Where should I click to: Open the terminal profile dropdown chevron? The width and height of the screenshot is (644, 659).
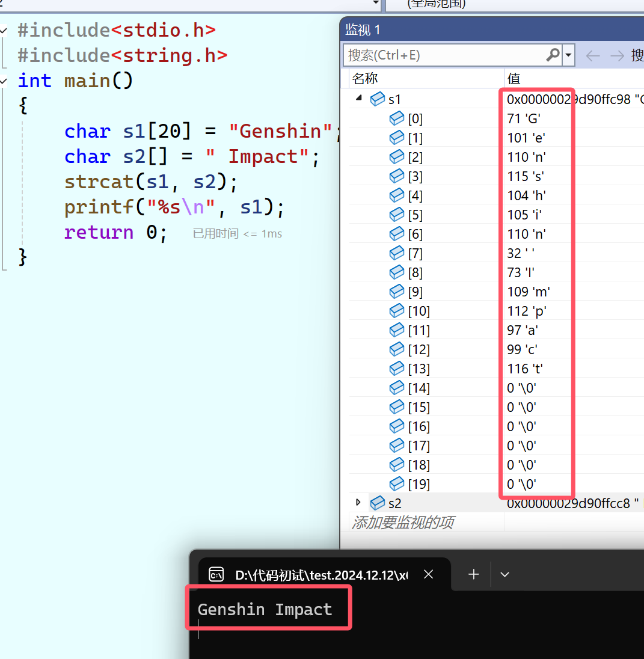point(505,574)
